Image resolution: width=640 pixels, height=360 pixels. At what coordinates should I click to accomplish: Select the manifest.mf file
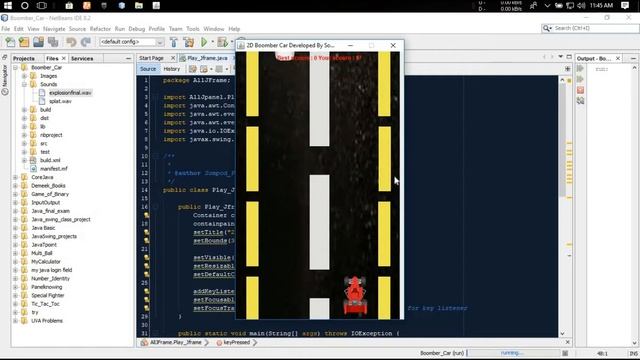tap(53, 169)
